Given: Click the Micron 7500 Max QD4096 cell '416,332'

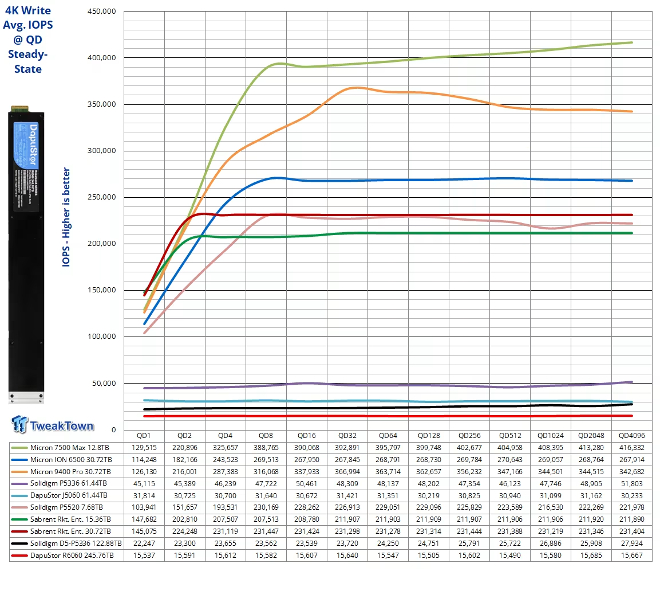Looking at the screenshot, I should coord(631,448).
